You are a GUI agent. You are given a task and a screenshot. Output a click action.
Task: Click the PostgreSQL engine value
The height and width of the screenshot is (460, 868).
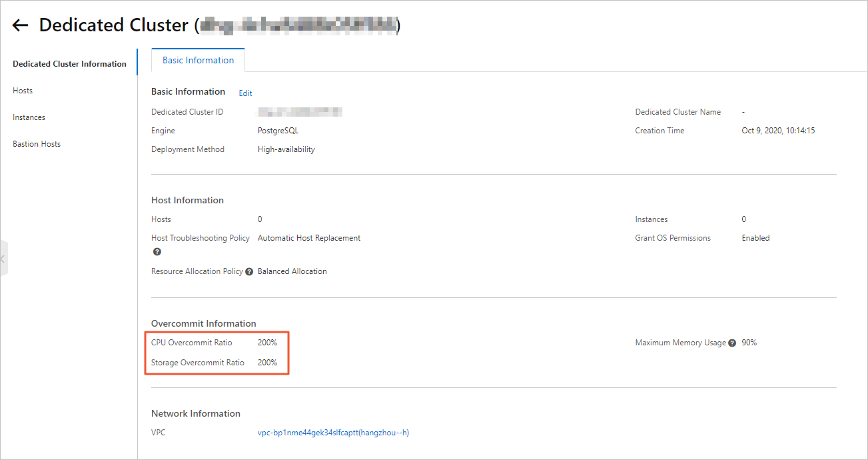[278, 131]
